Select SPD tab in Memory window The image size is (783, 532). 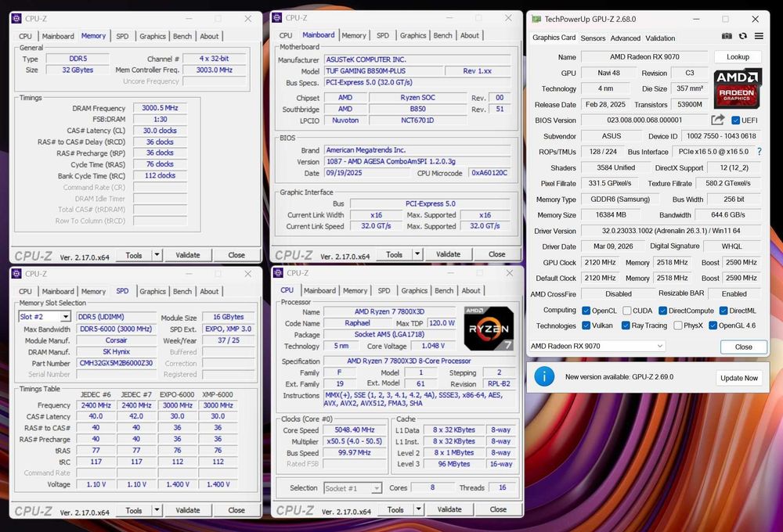(122, 36)
